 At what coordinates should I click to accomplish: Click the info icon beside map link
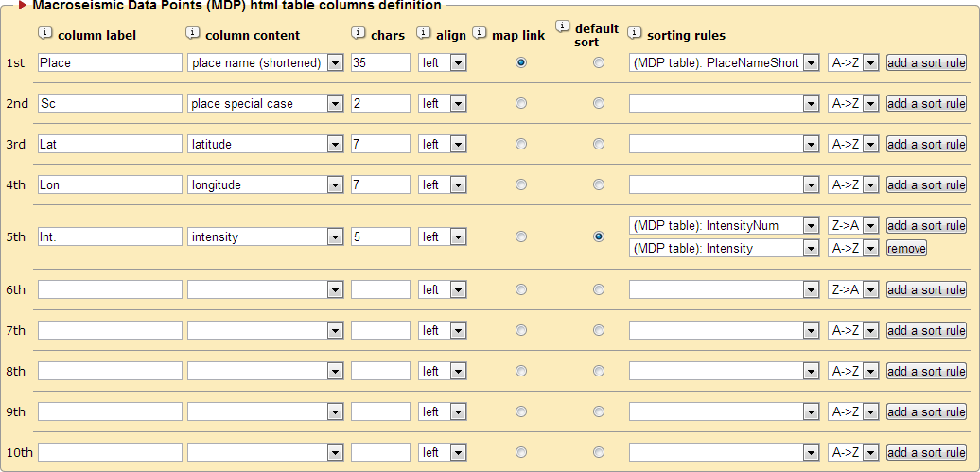(479, 33)
